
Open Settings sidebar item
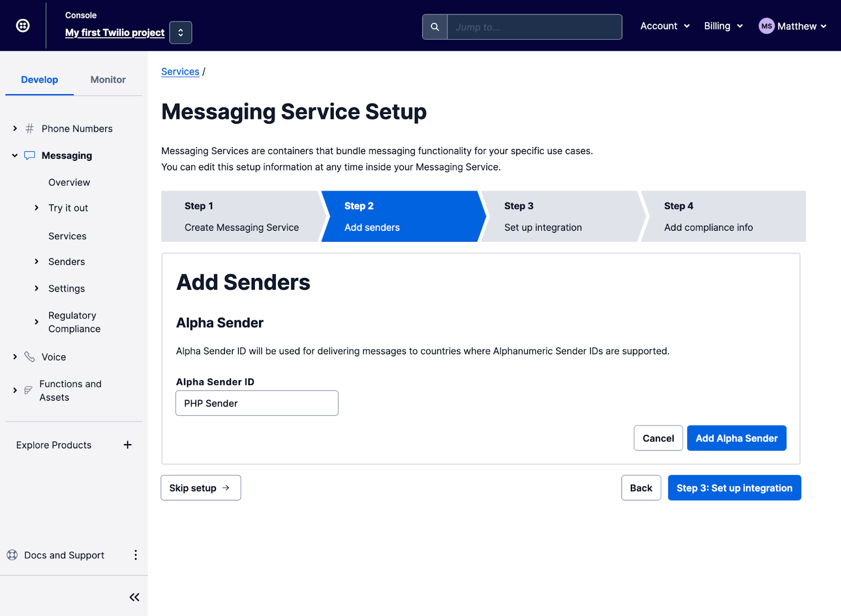point(67,289)
